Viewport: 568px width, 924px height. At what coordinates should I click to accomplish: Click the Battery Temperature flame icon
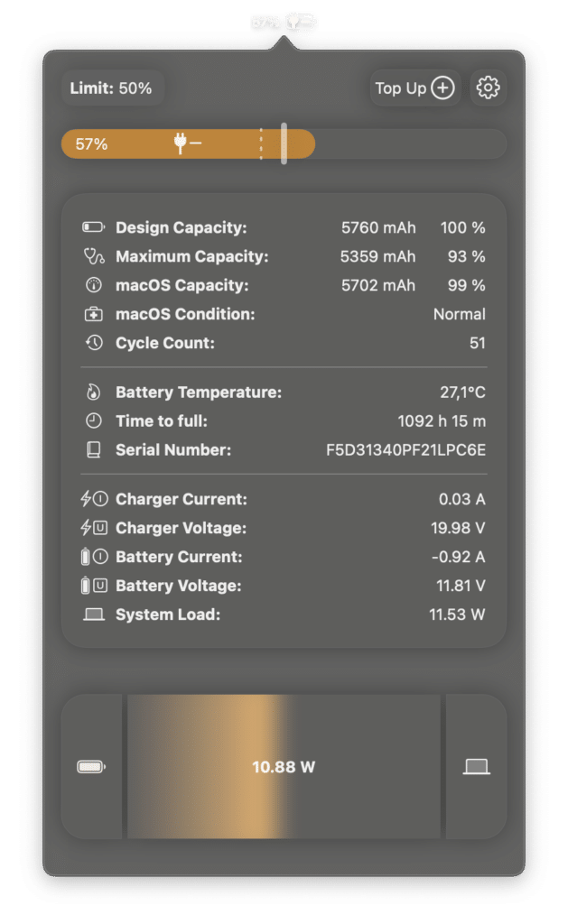pyautogui.click(x=93, y=393)
